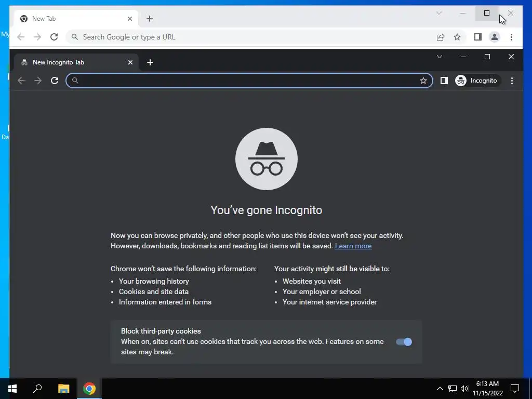Open volume control tray icon
The height and width of the screenshot is (399, 532).
click(x=464, y=389)
